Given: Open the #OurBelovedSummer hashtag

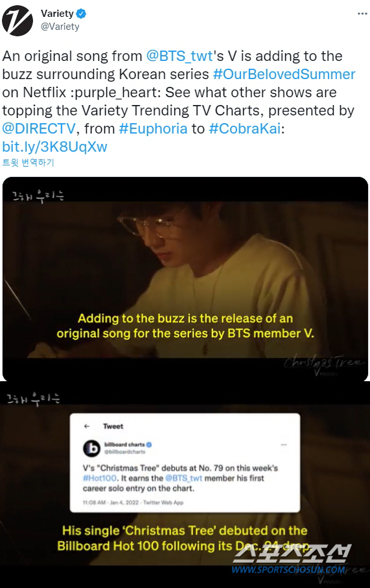Looking at the screenshot, I should 284,75.
